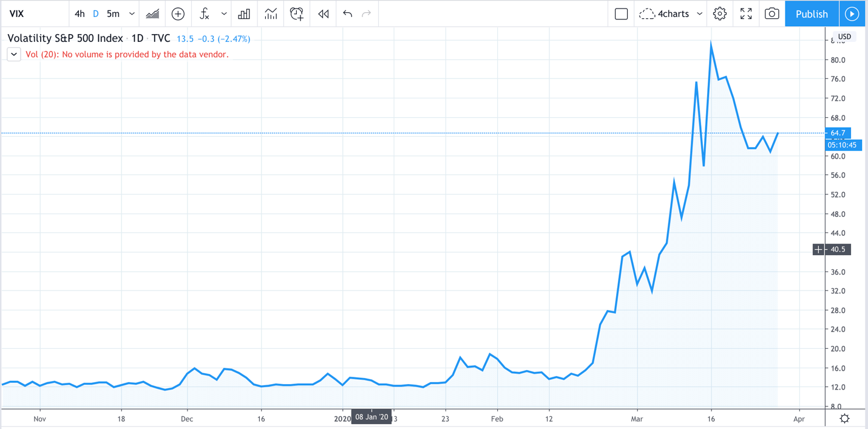The image size is (868, 429).
Task: Open the 4charts cloud layout name
Action: click(666, 13)
